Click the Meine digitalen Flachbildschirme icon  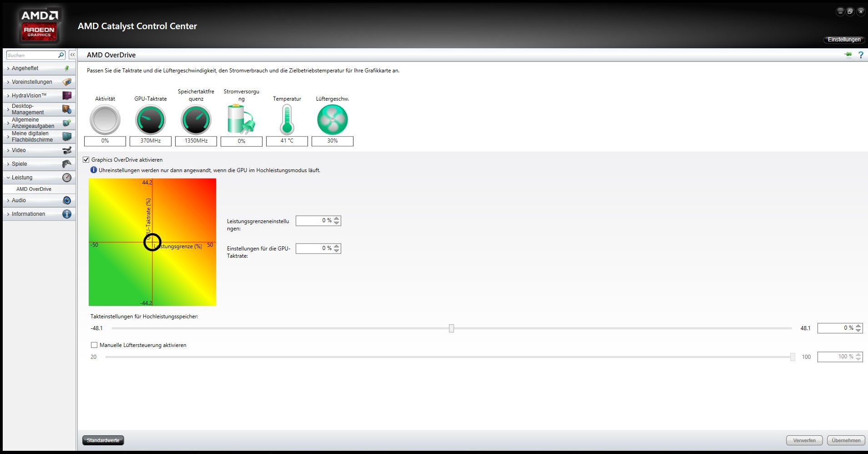[67, 137]
